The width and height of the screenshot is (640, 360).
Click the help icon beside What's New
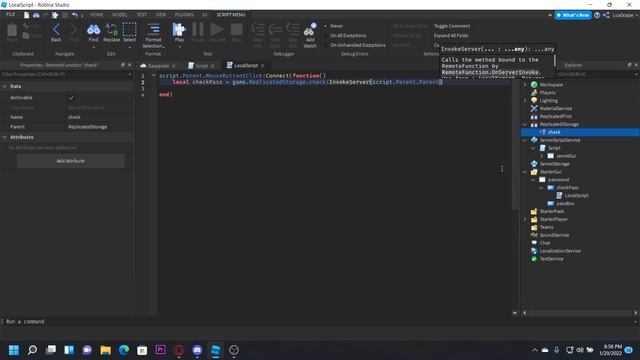coord(597,15)
